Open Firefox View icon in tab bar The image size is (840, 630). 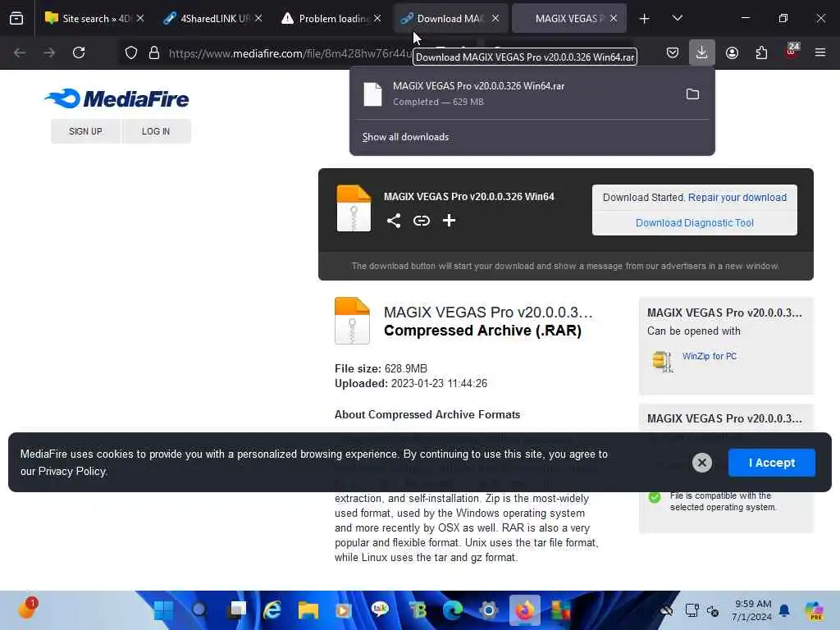pos(16,19)
